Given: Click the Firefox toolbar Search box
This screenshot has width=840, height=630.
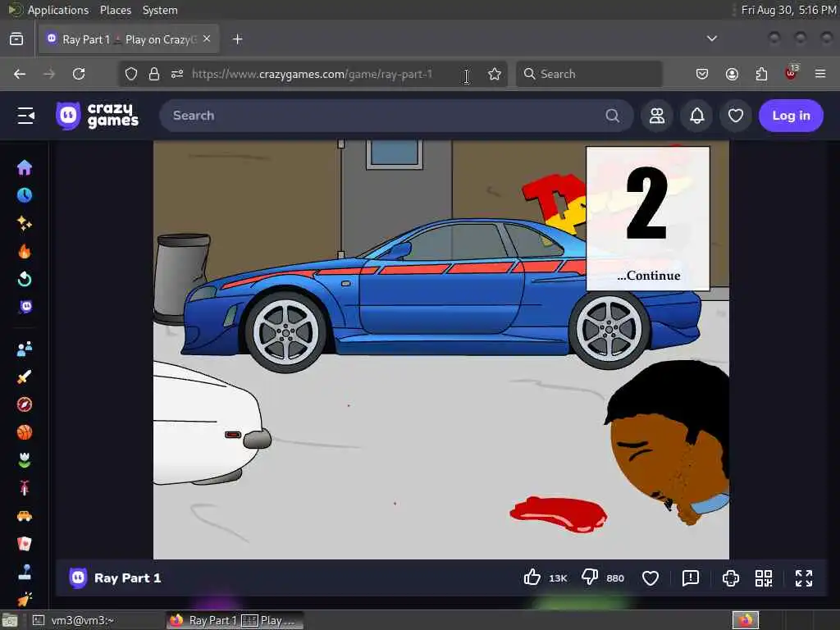Looking at the screenshot, I should coord(589,74).
